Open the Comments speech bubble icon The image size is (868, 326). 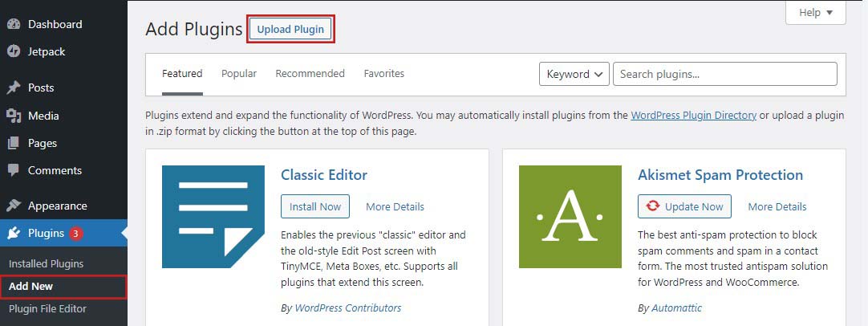(x=14, y=171)
